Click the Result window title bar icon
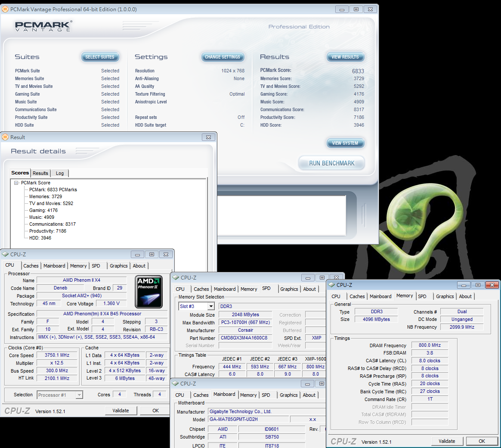This screenshot has width=501, height=448. [x=5, y=137]
